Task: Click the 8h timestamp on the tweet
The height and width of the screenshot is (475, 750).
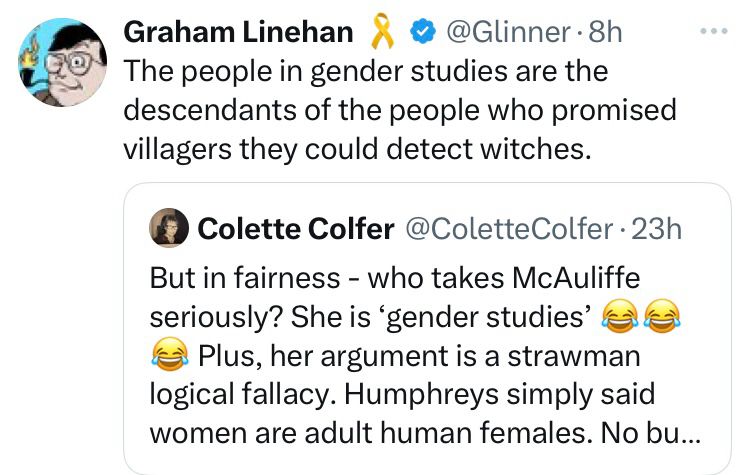Action: 606,33
